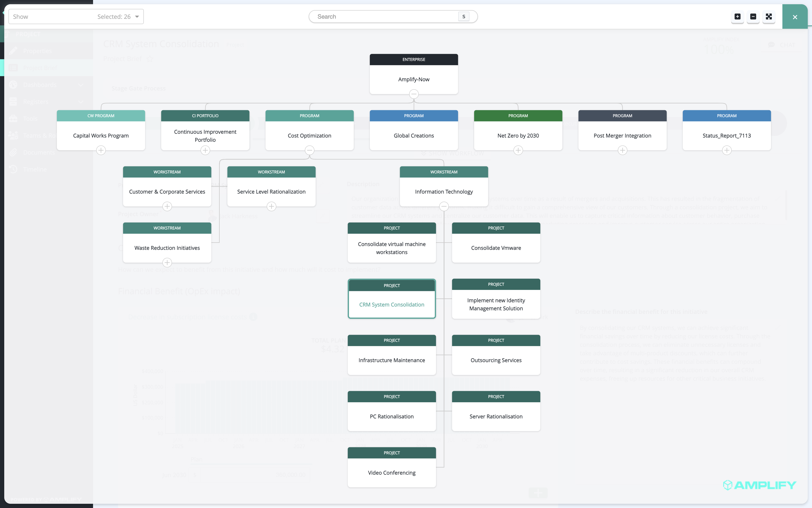The height and width of the screenshot is (508, 812).
Task: Expand the Capital Works Program node
Action: click(x=101, y=150)
